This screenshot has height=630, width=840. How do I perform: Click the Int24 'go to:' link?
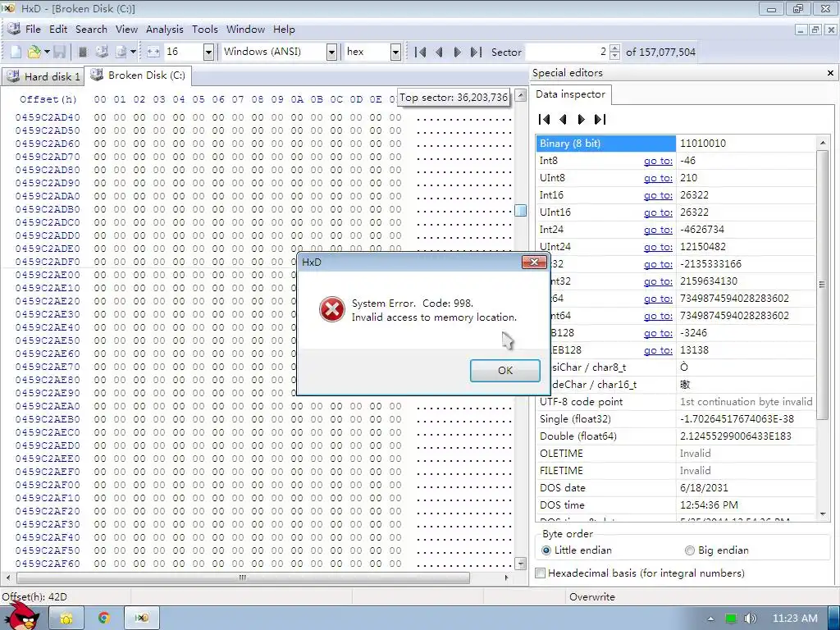(x=658, y=230)
